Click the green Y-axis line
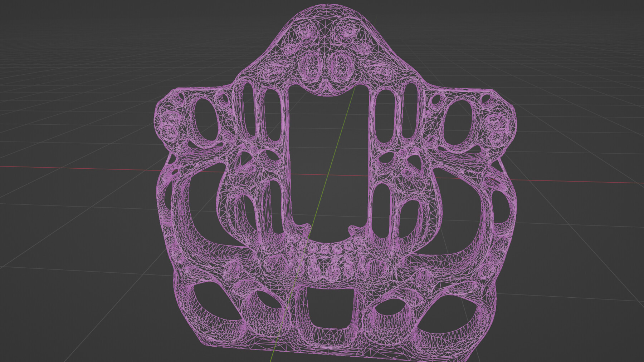The height and width of the screenshot is (362, 644). [x=343, y=125]
